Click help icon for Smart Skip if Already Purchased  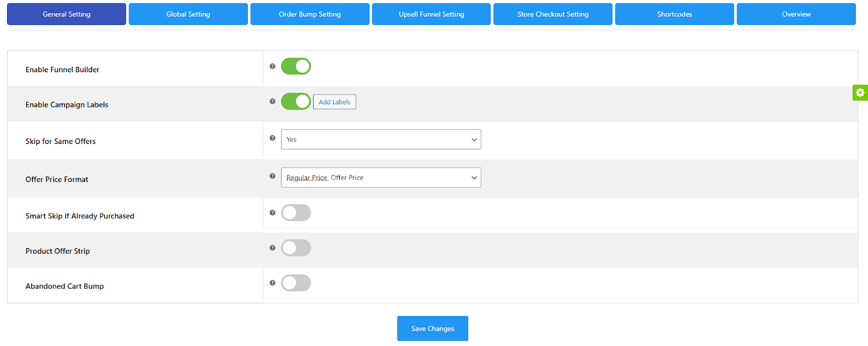coord(272,213)
